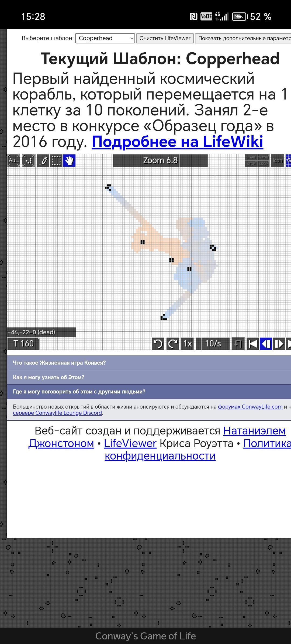Tap the NFC status bar icon
291x644 pixels.
193,17
